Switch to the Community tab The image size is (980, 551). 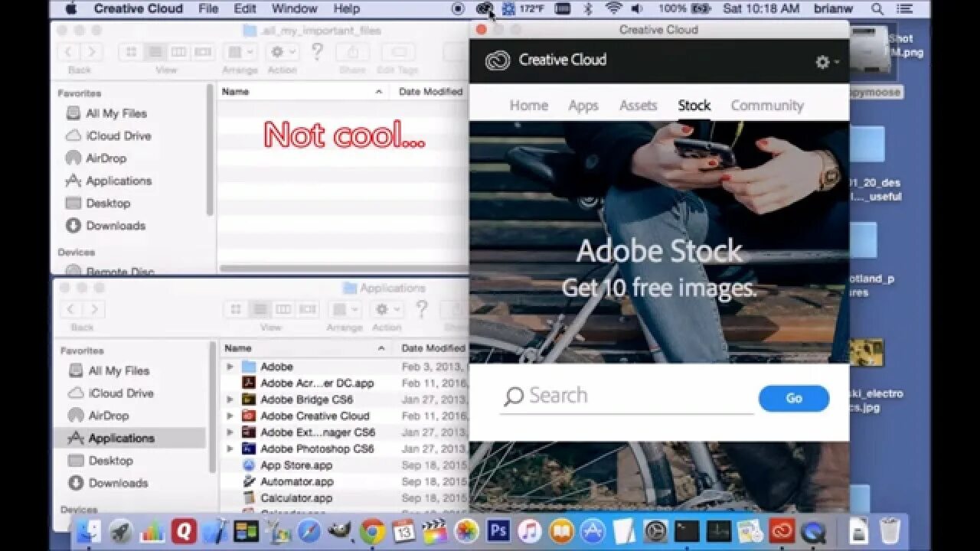[767, 106]
